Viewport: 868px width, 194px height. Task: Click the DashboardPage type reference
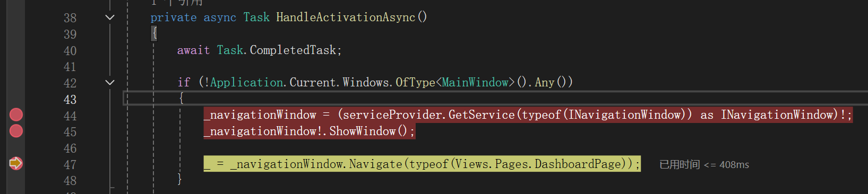point(577,164)
